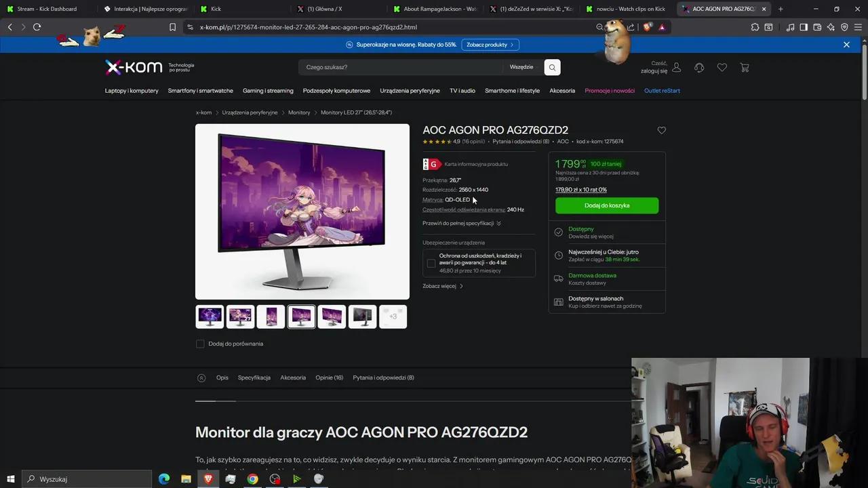Switch to Opinie (16) section tab
Image resolution: width=868 pixels, height=488 pixels.
(x=329, y=378)
